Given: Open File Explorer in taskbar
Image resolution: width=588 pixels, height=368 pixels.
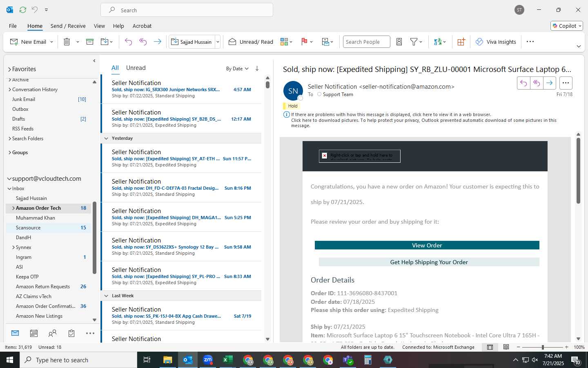Looking at the screenshot, I should (x=168, y=360).
